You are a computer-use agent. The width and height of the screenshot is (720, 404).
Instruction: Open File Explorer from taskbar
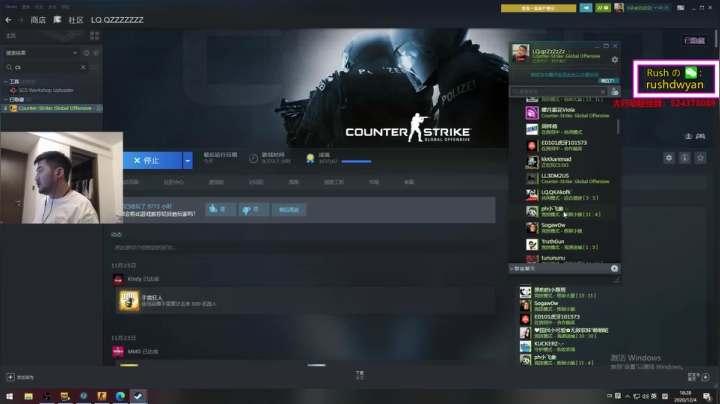coord(28,396)
